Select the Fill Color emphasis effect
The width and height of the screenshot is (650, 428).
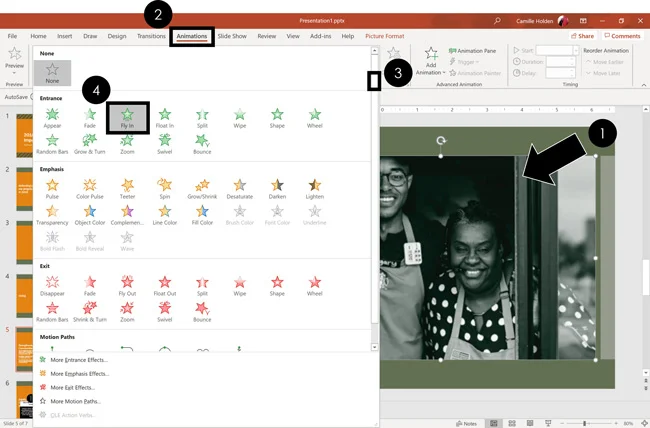pos(202,215)
